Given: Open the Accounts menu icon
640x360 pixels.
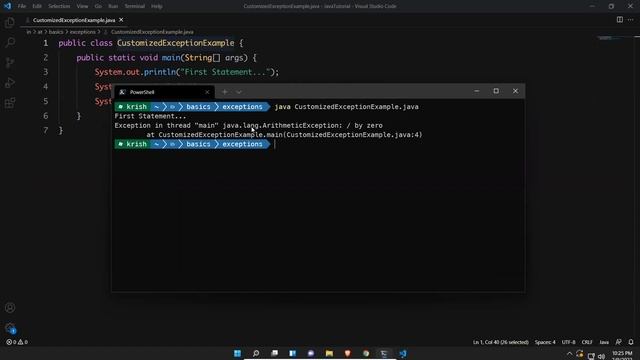Looking at the screenshot, I should pos(10,308).
